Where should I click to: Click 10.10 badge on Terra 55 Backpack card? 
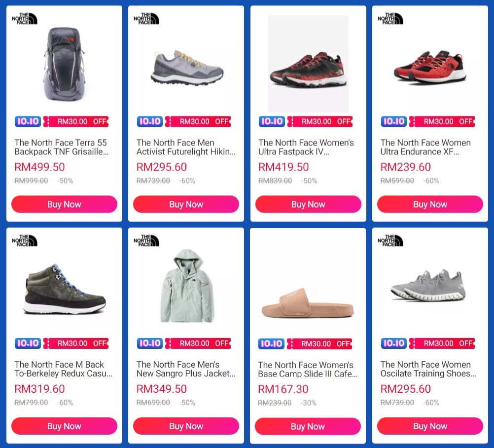pyautogui.click(x=28, y=121)
